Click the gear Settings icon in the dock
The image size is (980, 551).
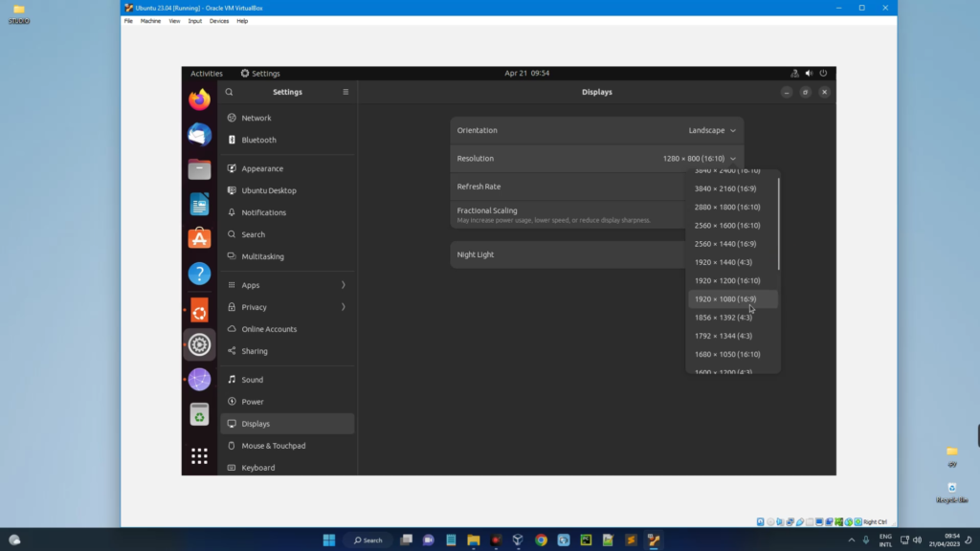(x=199, y=344)
